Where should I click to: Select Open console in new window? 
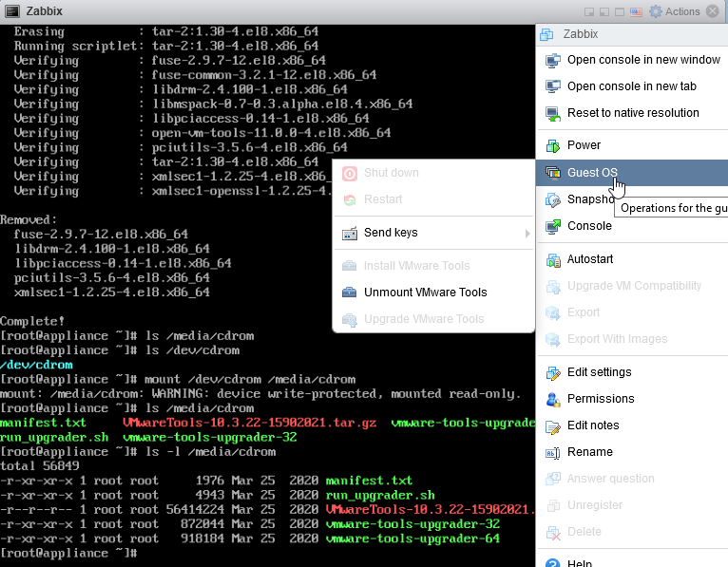click(x=643, y=60)
